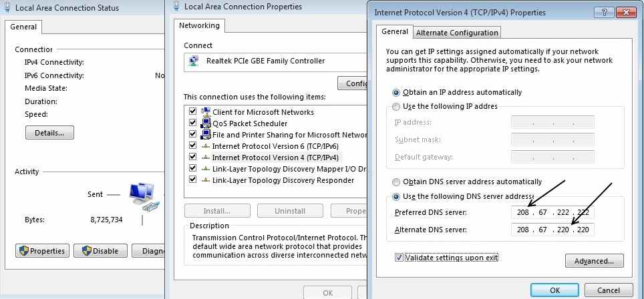This screenshot has height=299, width=644.
Task: Click the shield Properties button
Action: [42, 250]
